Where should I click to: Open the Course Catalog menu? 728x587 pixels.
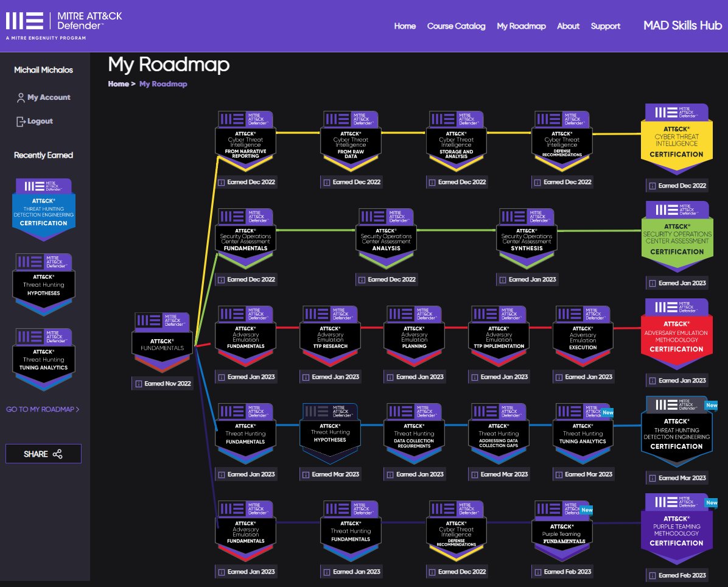pyautogui.click(x=456, y=26)
